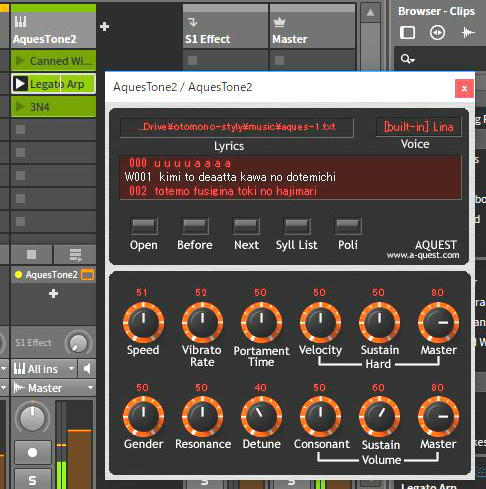Toggle the AquesTone2 device enable dot
486x489 pixels.
pyautogui.click(x=19, y=275)
